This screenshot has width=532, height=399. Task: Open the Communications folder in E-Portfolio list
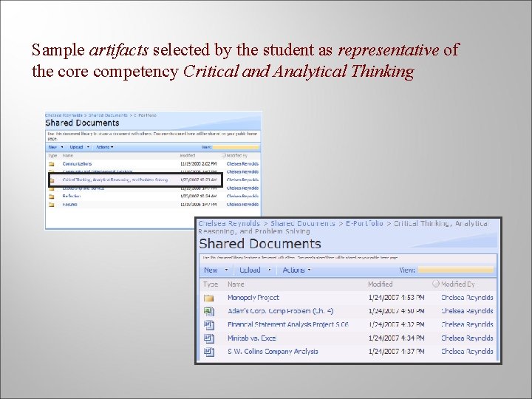(x=77, y=163)
